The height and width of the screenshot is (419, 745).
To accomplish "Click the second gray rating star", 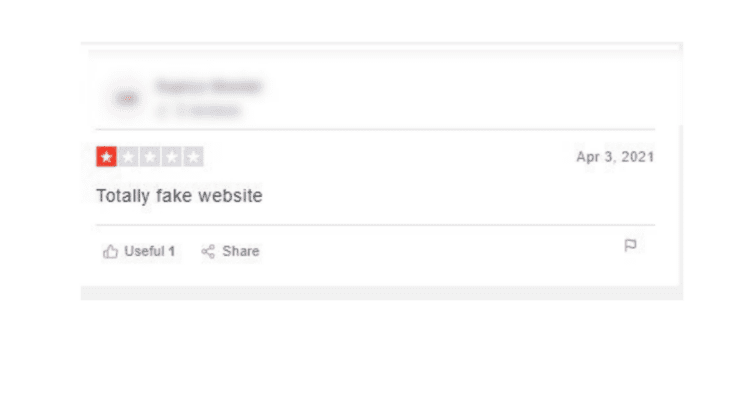I will click(x=128, y=156).
